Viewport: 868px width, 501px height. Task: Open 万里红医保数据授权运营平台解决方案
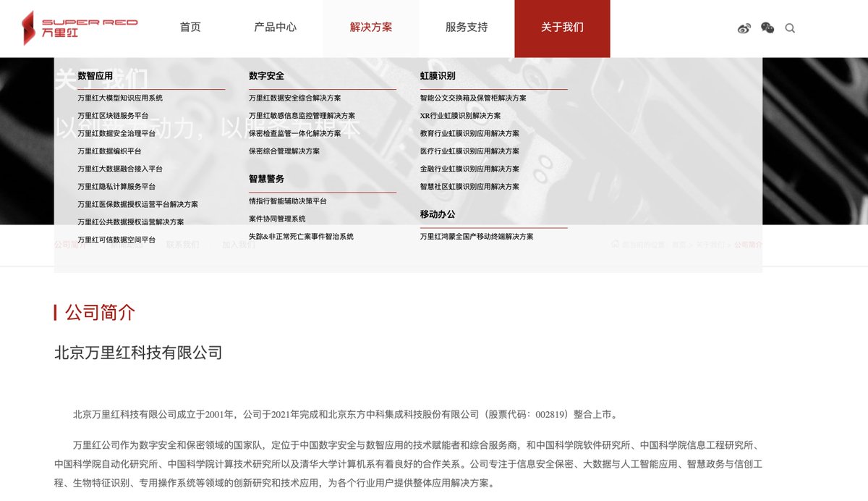137,204
